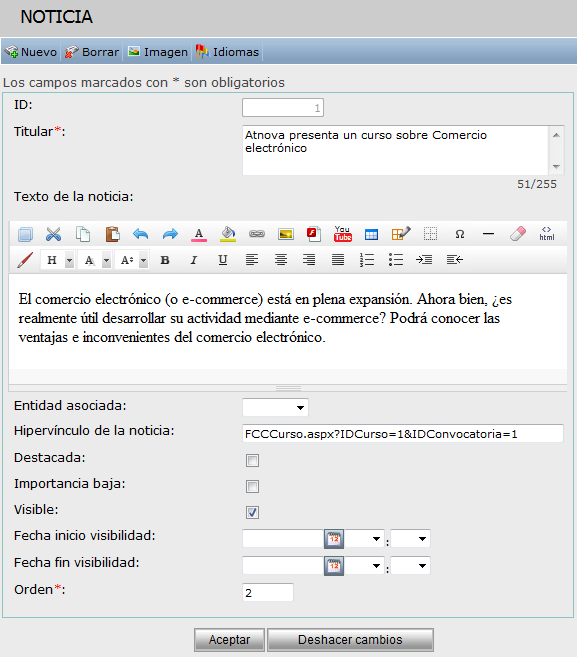Open the background fill color bucket
This screenshot has height=657, width=577.
click(228, 234)
